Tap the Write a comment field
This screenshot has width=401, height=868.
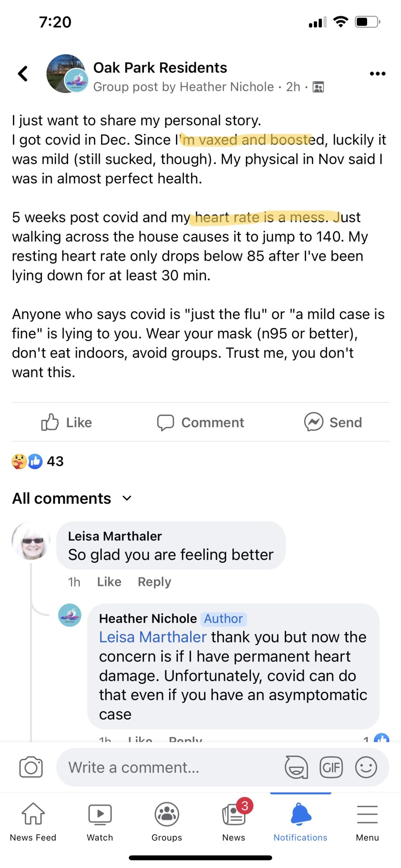tap(169, 767)
